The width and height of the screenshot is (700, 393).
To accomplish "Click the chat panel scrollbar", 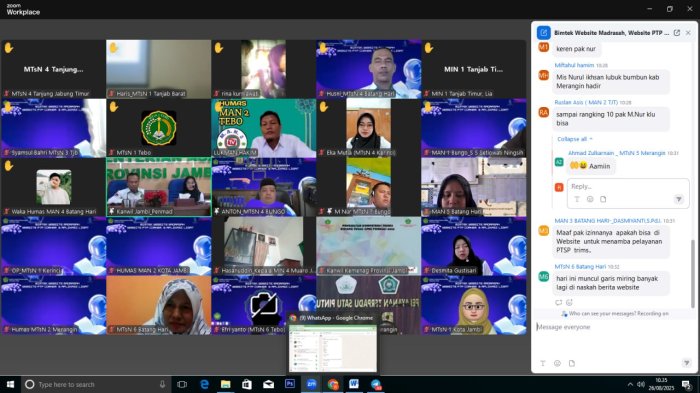I will click(x=693, y=273).
